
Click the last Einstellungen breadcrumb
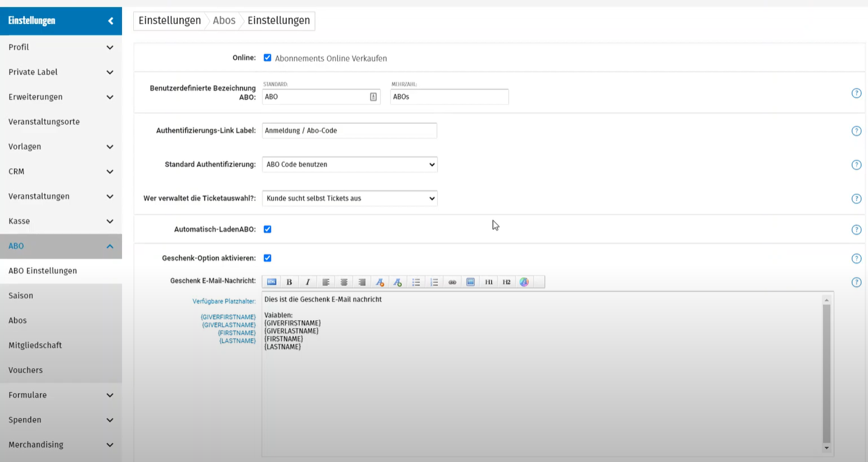[279, 21]
